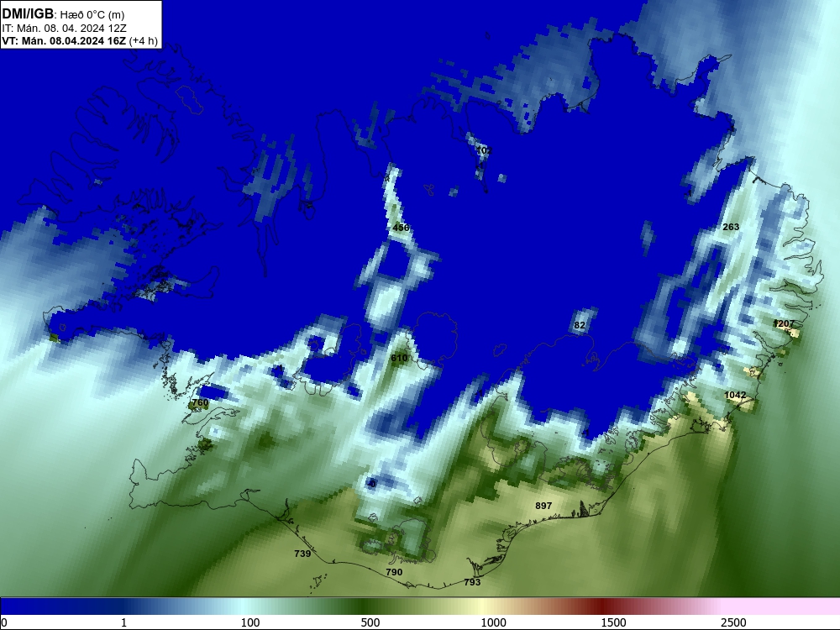The image size is (840, 630).
Task: Click the map value 1207
Action: 785,323
